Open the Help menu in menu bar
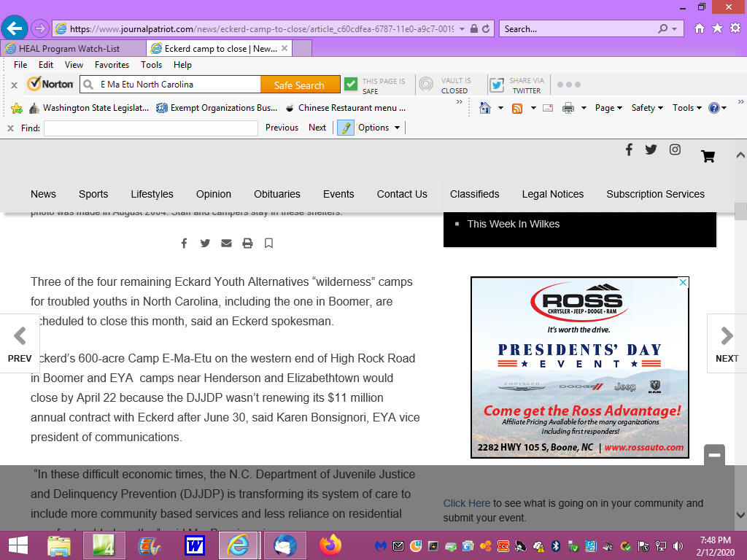This screenshot has width=747, height=560. pyautogui.click(x=182, y=65)
